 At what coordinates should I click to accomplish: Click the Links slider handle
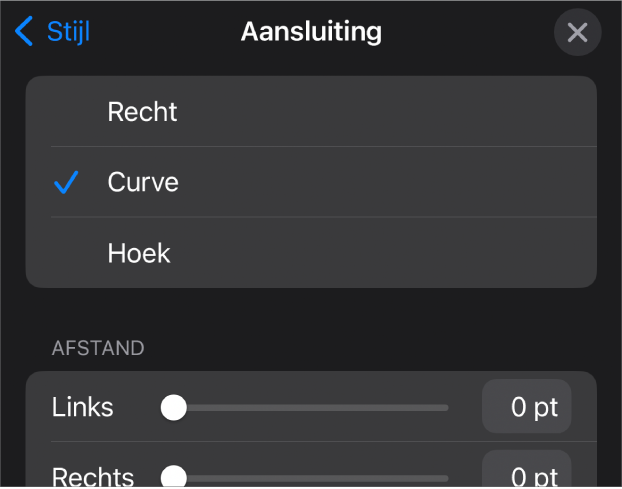pos(174,407)
